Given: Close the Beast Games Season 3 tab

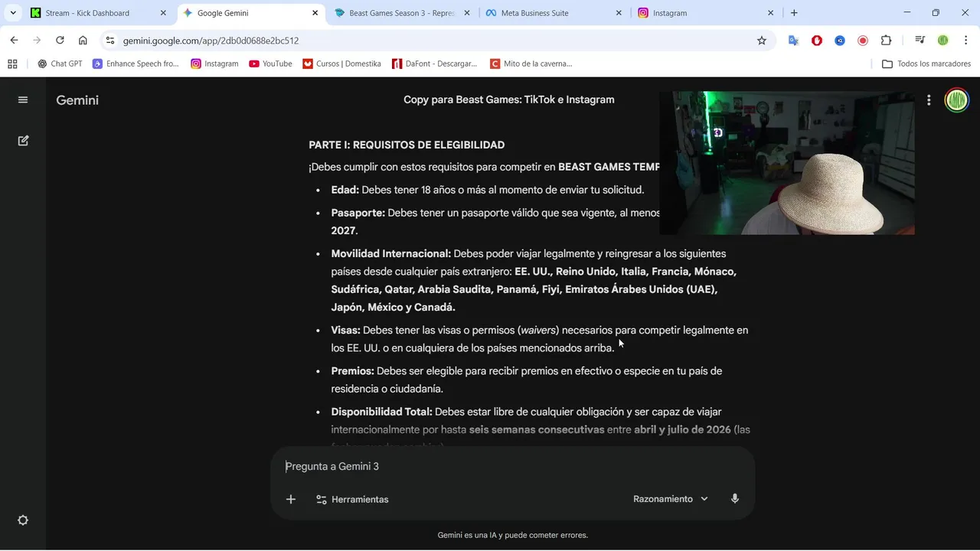Looking at the screenshot, I should click(466, 13).
